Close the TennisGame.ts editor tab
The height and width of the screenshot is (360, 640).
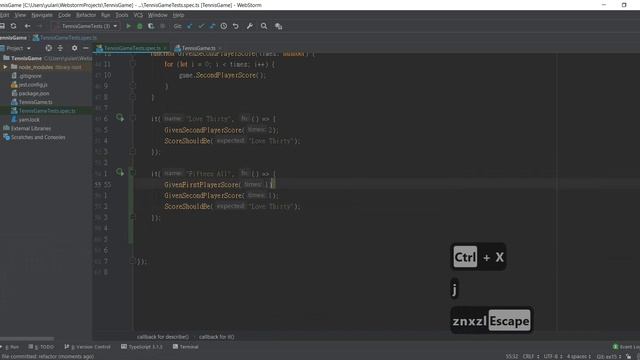pos(220,48)
